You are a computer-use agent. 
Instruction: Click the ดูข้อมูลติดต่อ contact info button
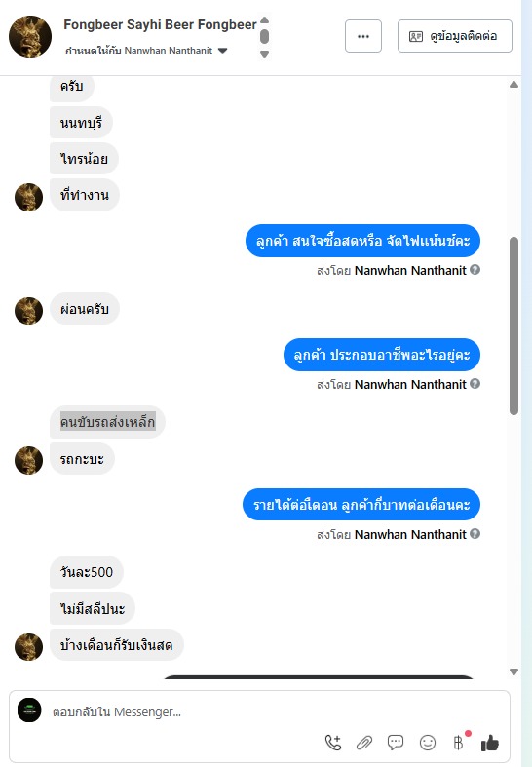click(455, 36)
